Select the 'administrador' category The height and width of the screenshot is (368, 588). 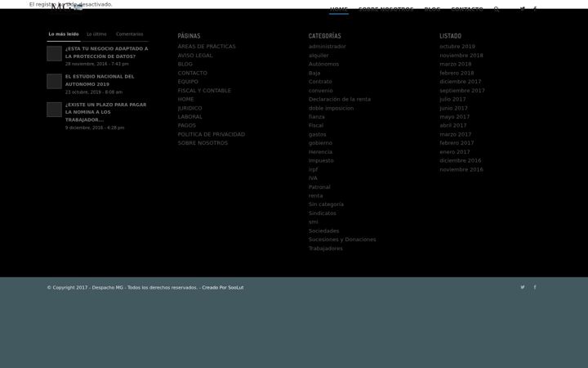tap(327, 47)
